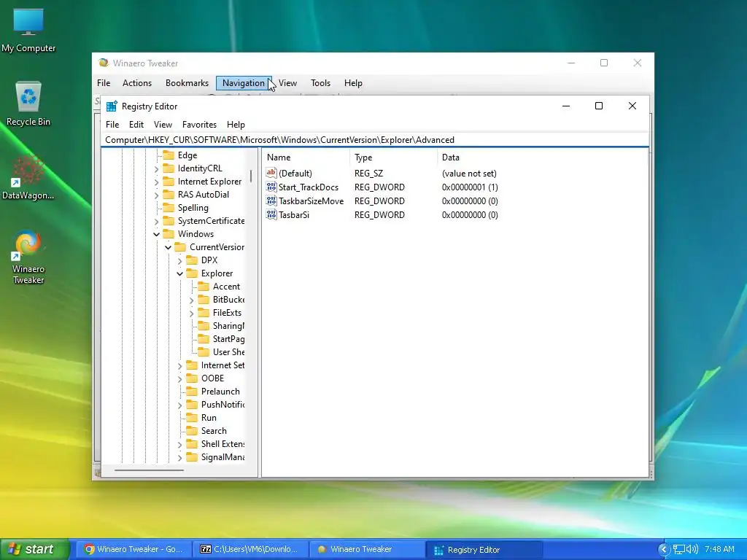Collapse the Windows key
Viewport: 747px width, 560px height.
point(156,234)
